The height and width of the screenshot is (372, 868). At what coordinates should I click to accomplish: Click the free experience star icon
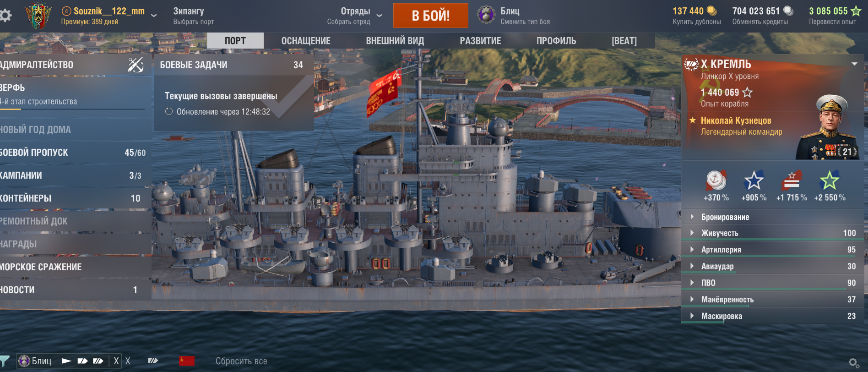coord(856,11)
